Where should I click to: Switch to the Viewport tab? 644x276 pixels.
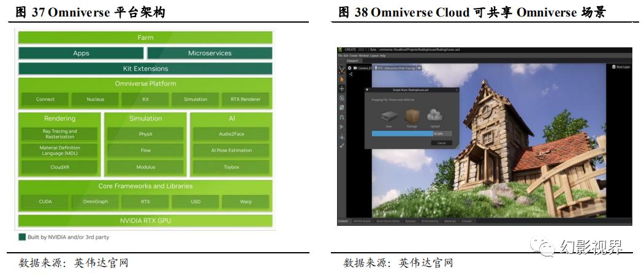352,61
